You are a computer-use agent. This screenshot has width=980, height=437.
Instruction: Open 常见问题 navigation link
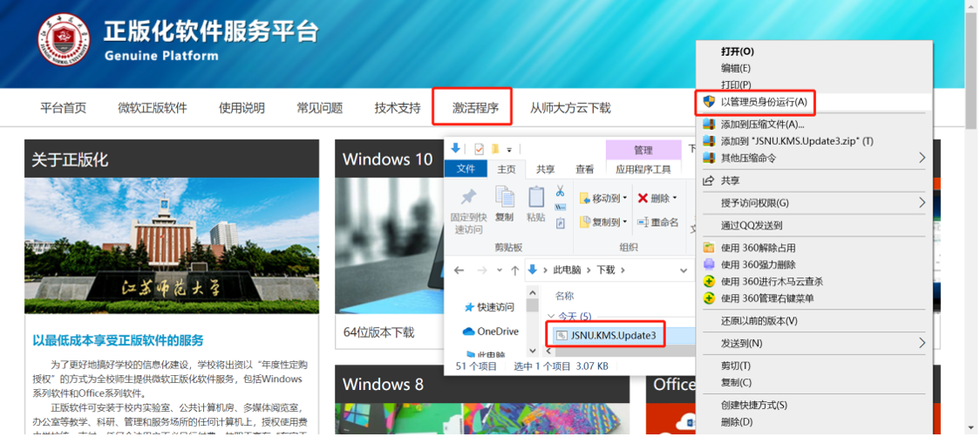[320, 107]
